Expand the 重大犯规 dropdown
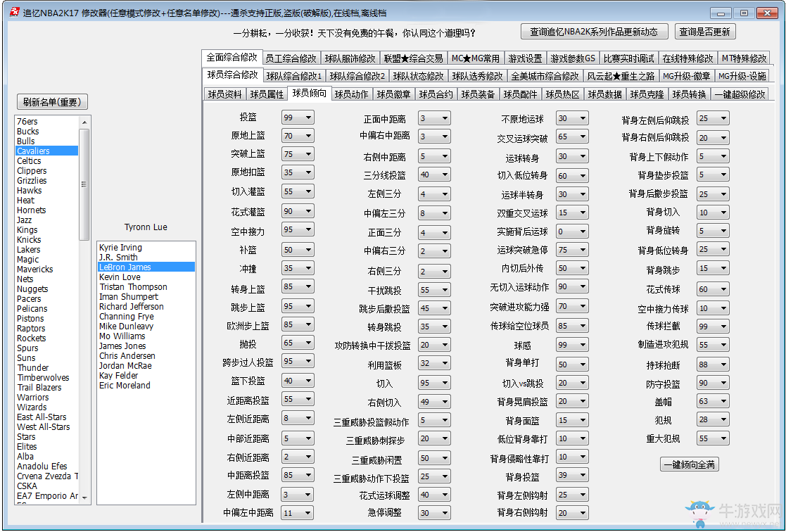This screenshot has height=532, width=786. 714,438
